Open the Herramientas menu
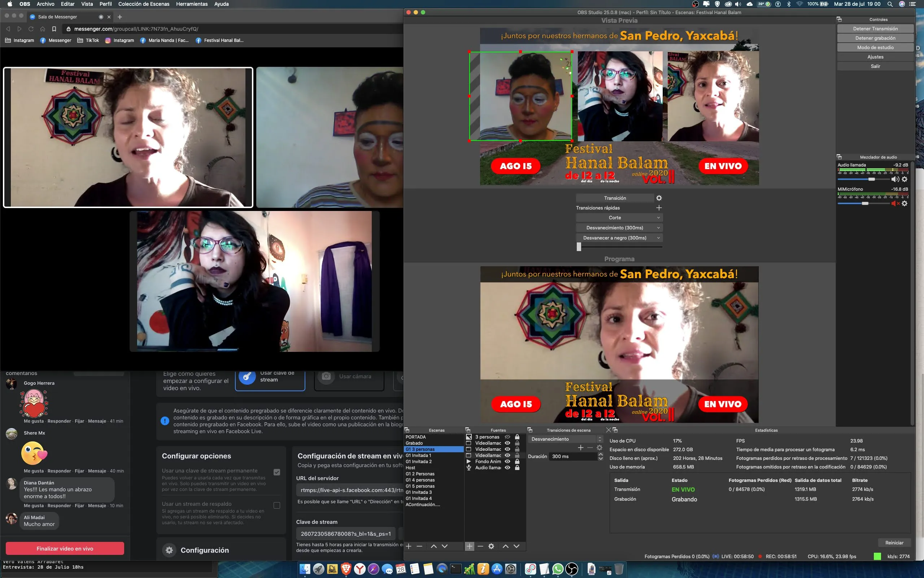Viewport: 924px width, 578px height. coord(192,4)
